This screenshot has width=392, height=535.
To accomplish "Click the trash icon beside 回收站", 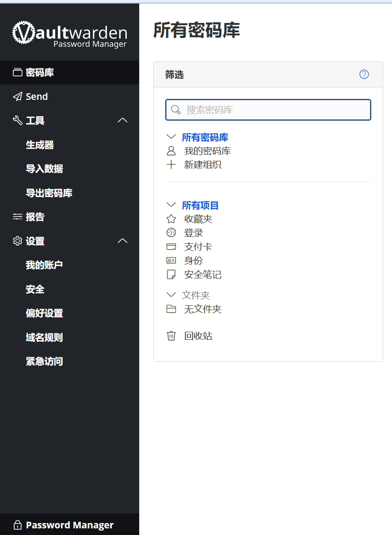I will point(171,336).
